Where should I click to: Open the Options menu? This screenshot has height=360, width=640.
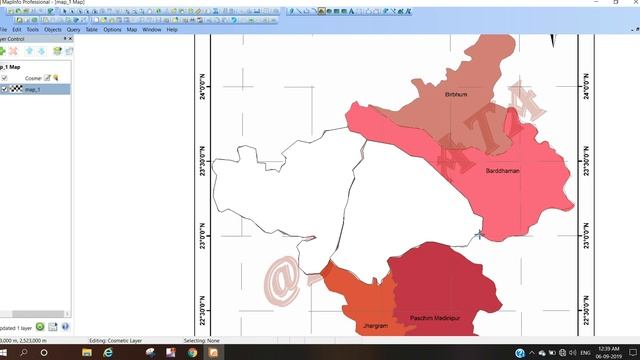pyautogui.click(x=112, y=30)
